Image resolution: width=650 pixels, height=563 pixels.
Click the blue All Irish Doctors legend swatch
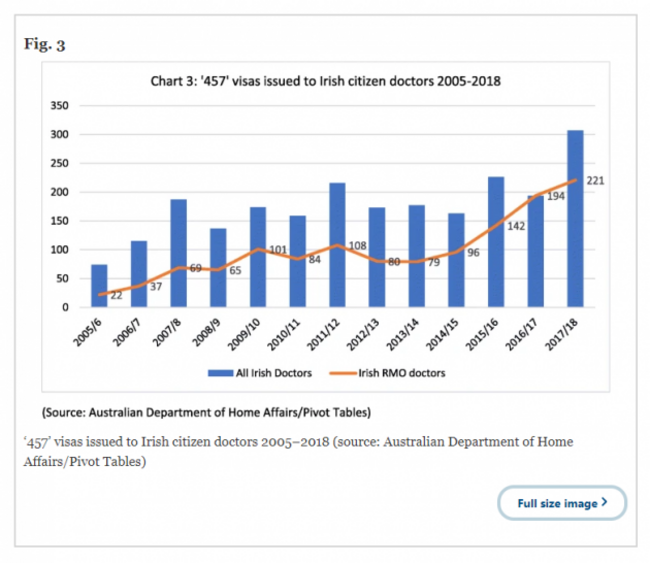[221, 373]
